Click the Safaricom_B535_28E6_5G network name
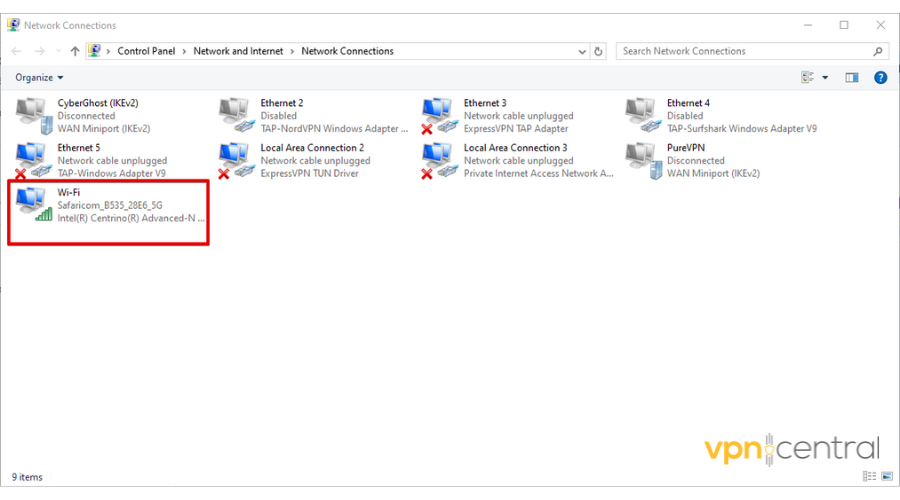This screenshot has height=500, width=900. point(110,205)
